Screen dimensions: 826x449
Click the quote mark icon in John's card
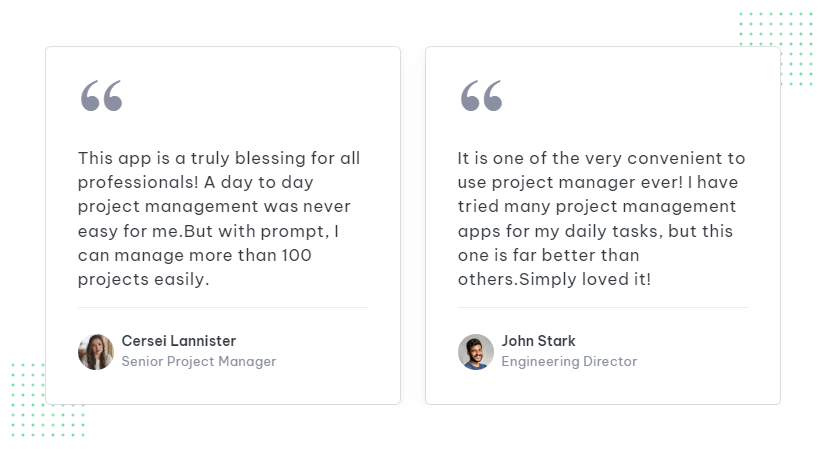point(481,95)
